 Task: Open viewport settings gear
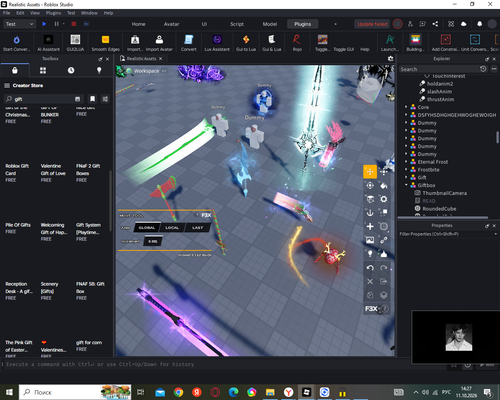(390, 59)
